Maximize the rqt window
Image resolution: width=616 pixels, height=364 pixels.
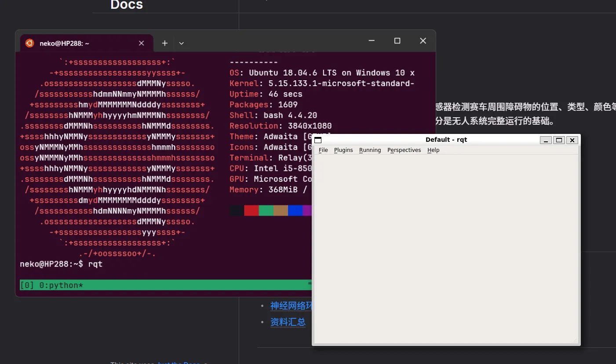click(x=559, y=140)
